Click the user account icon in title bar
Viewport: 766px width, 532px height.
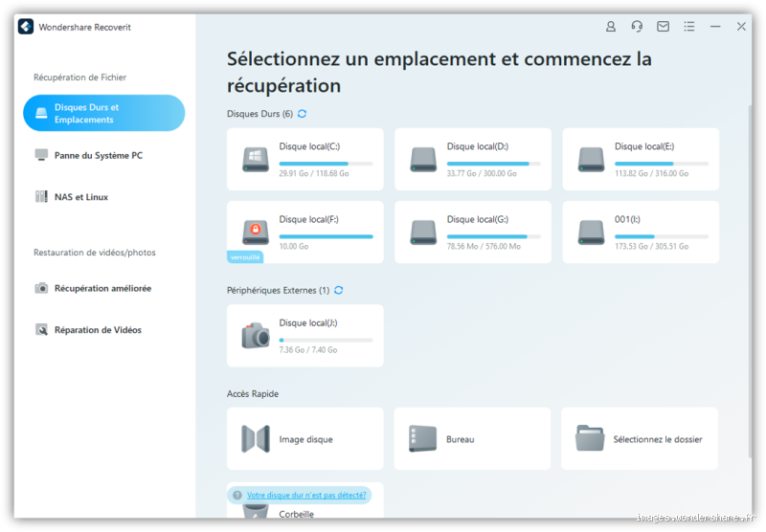tap(611, 27)
